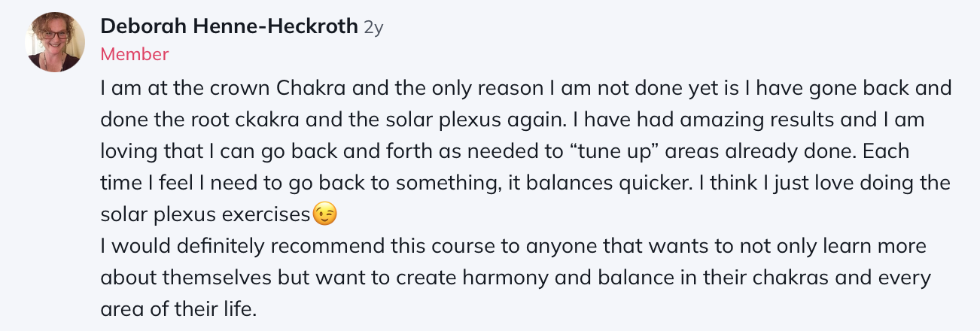
Task: Click the pink "Member" role badge
Action: coord(134,54)
